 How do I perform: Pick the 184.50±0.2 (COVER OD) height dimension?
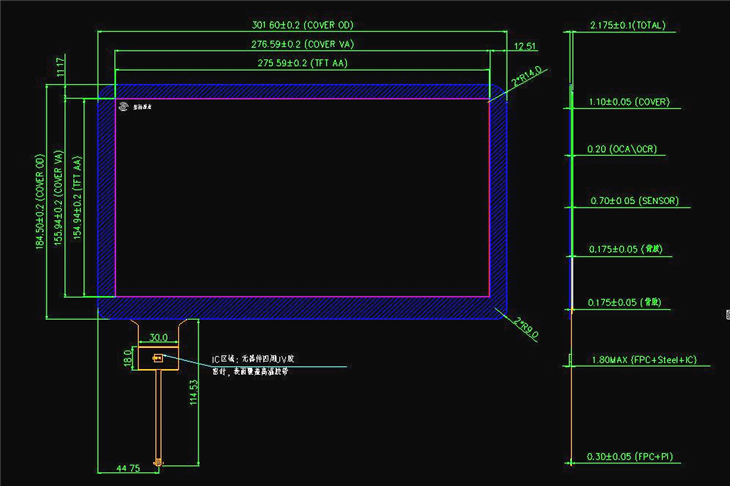[x=41, y=202]
